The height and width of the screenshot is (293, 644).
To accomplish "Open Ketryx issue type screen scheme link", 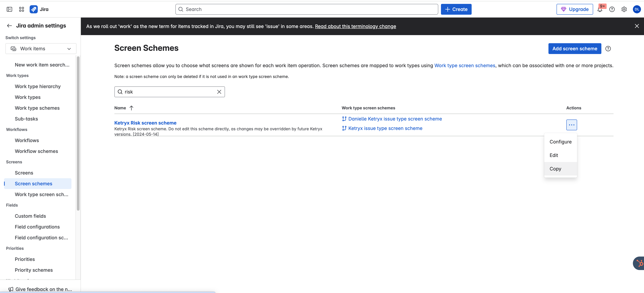I will pyautogui.click(x=385, y=128).
